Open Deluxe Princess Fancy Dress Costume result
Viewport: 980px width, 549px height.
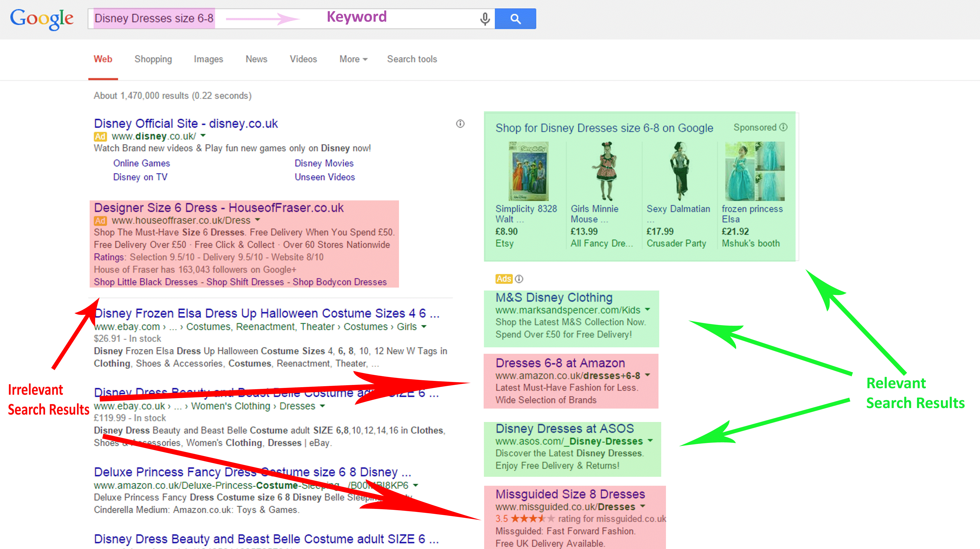coord(253,472)
